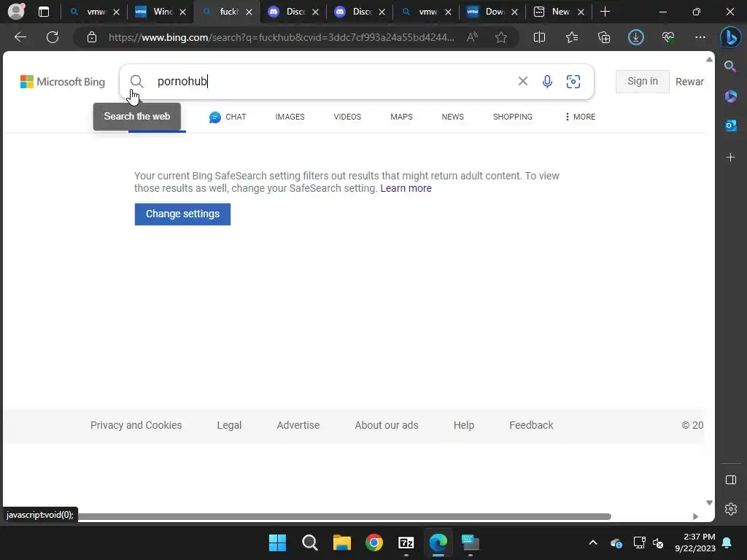This screenshot has height=560, width=747.
Task: Click the horizontal scrollbar right arrow
Action: point(695,517)
